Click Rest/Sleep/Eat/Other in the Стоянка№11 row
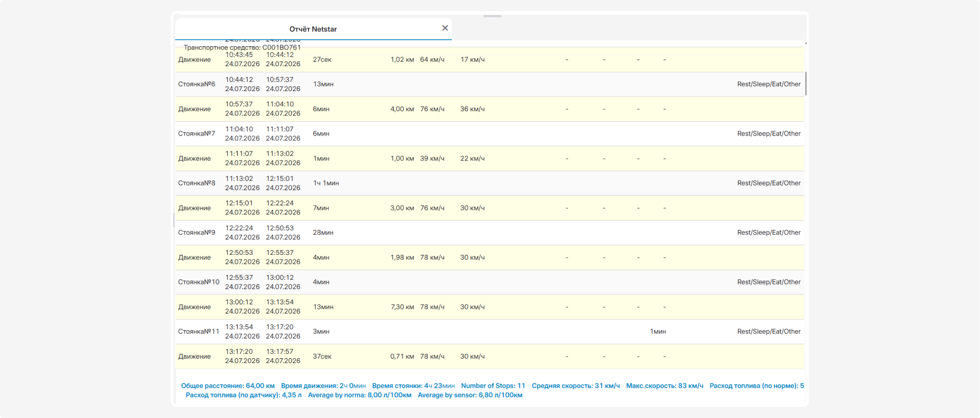The height and width of the screenshot is (418, 980). click(769, 332)
